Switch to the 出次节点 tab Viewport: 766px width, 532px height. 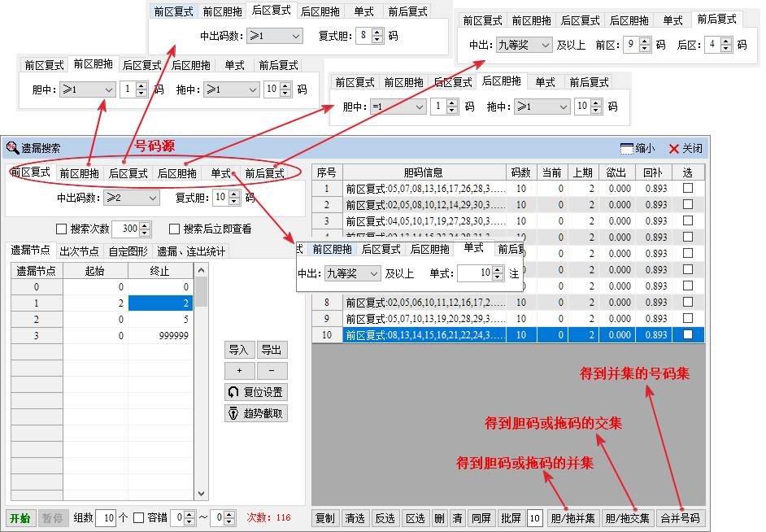tap(80, 251)
